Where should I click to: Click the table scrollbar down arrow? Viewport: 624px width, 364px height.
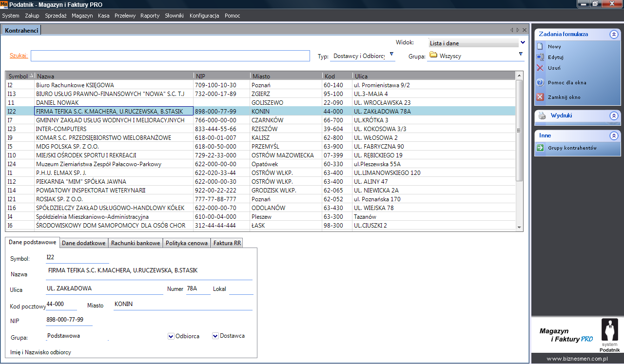click(519, 227)
